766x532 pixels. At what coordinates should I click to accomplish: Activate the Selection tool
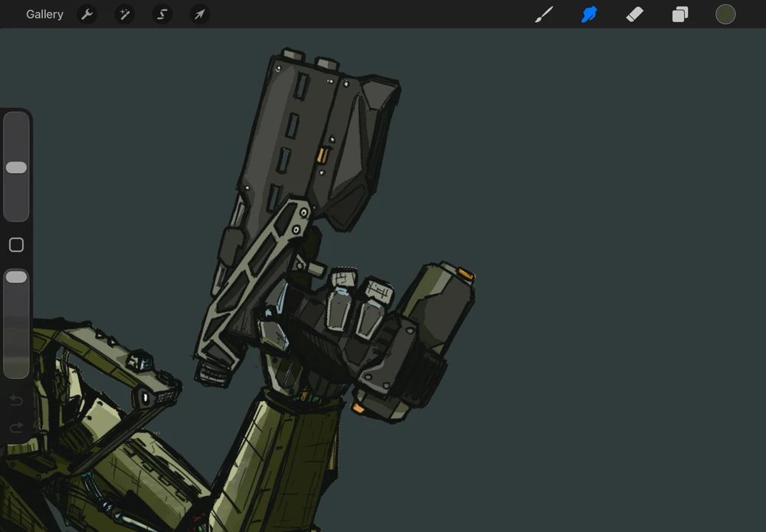[162, 15]
